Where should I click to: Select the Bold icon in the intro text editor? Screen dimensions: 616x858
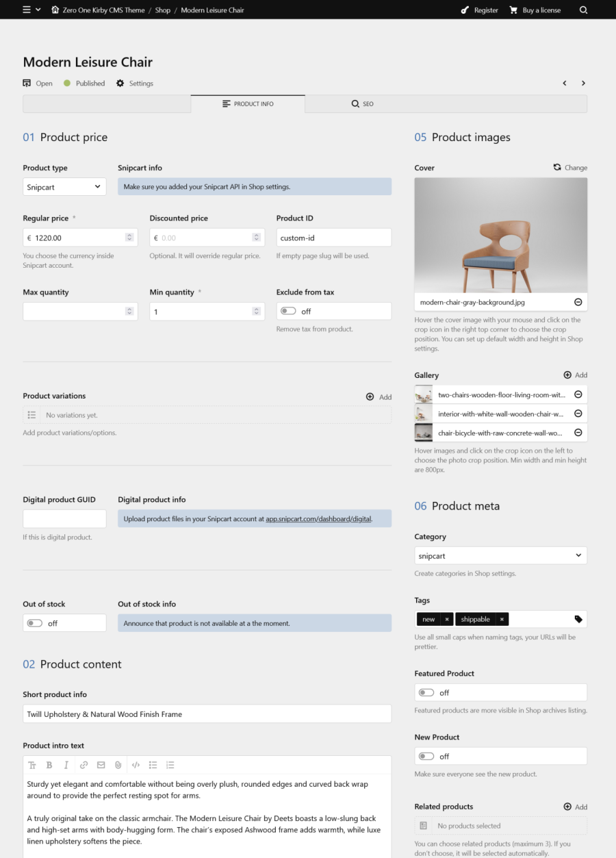coord(49,765)
